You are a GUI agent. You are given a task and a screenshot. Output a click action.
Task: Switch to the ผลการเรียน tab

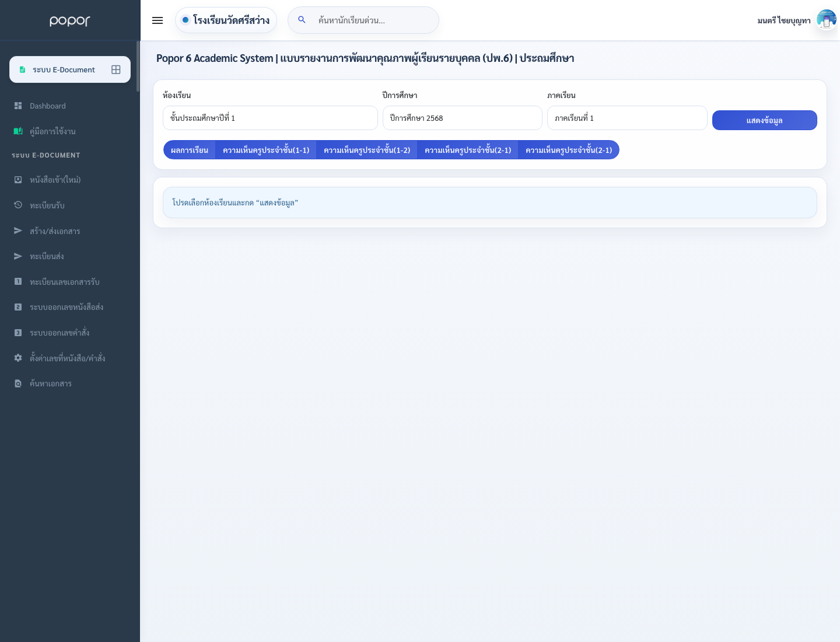pos(190,150)
